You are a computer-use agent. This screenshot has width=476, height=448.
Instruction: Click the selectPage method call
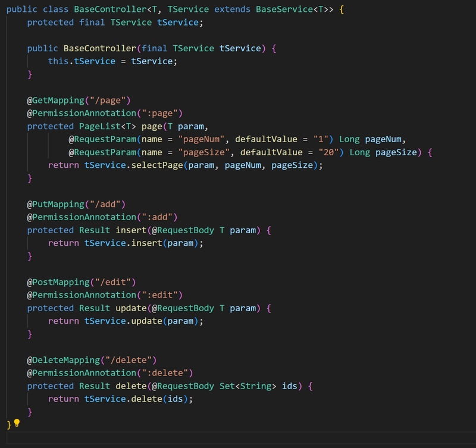click(157, 165)
